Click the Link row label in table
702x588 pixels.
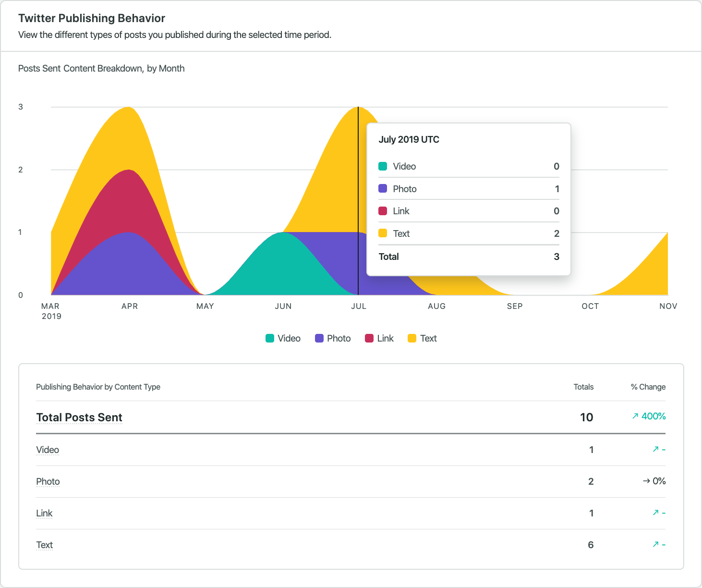click(44, 513)
